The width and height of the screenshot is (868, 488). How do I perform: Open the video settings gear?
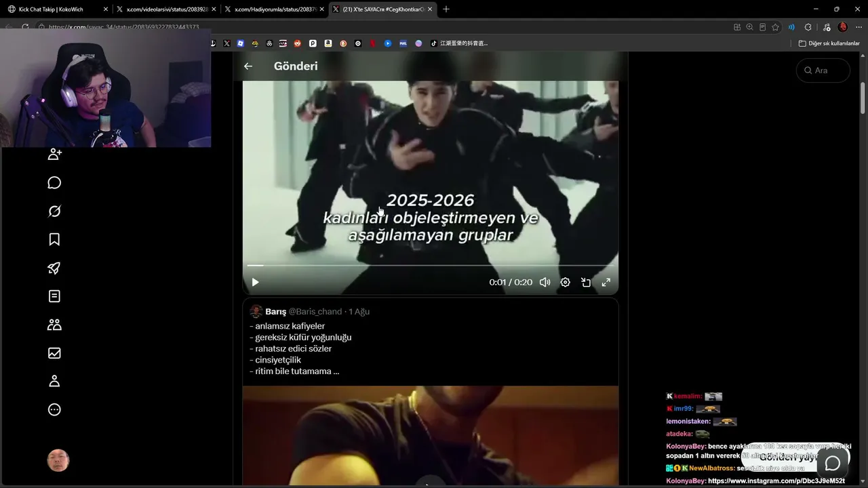pyautogui.click(x=565, y=282)
